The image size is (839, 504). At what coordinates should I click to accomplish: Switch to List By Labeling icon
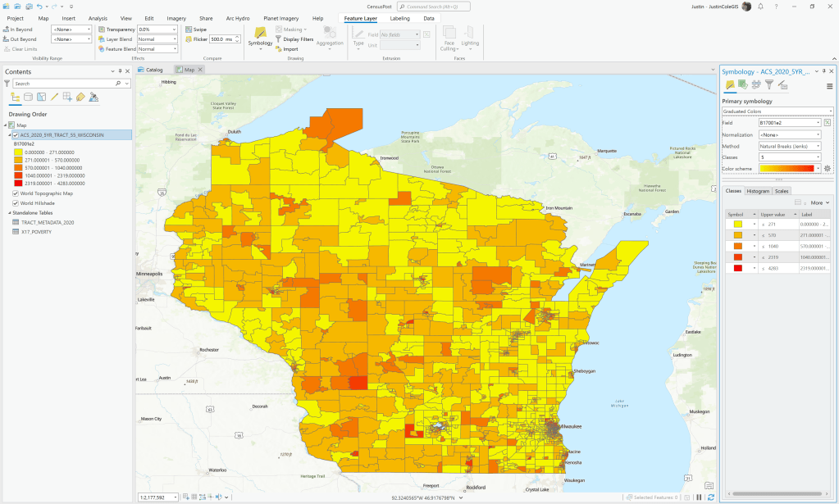(x=80, y=98)
